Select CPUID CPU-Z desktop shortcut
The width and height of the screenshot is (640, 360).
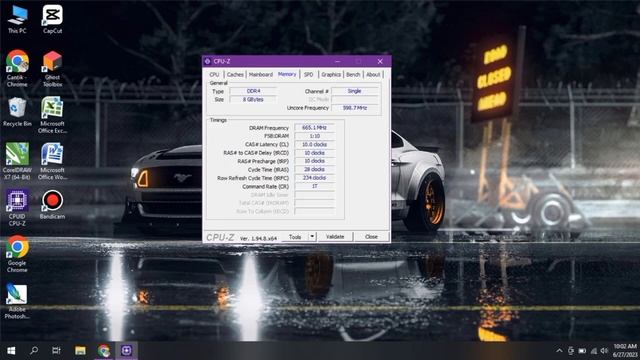[x=17, y=208]
